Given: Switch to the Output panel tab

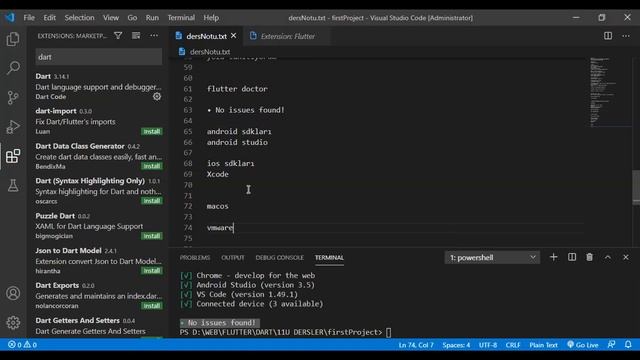Looking at the screenshot, I should click(233, 258).
